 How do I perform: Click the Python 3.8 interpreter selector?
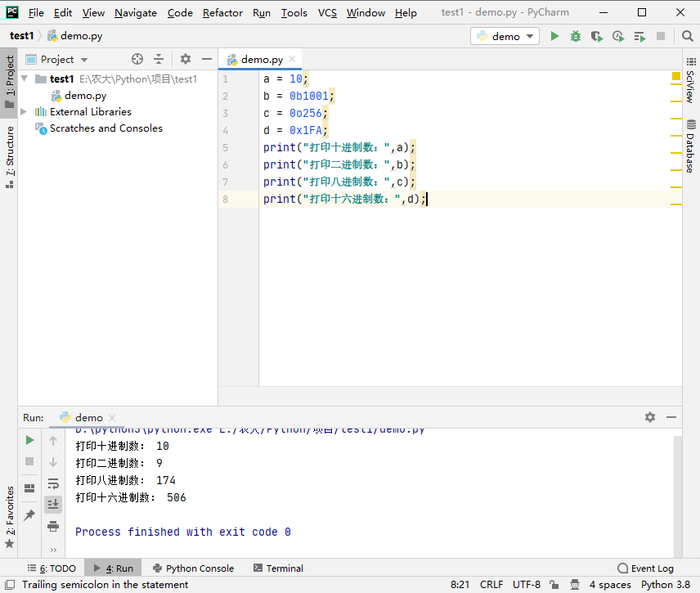pyautogui.click(x=665, y=585)
